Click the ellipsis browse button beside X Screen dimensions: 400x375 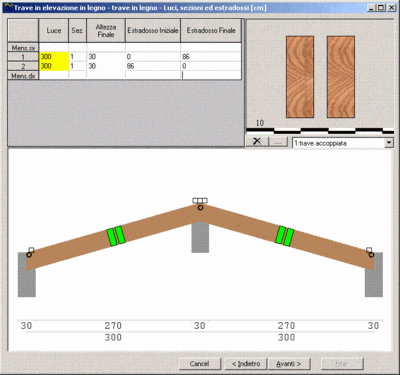pyautogui.click(x=278, y=142)
